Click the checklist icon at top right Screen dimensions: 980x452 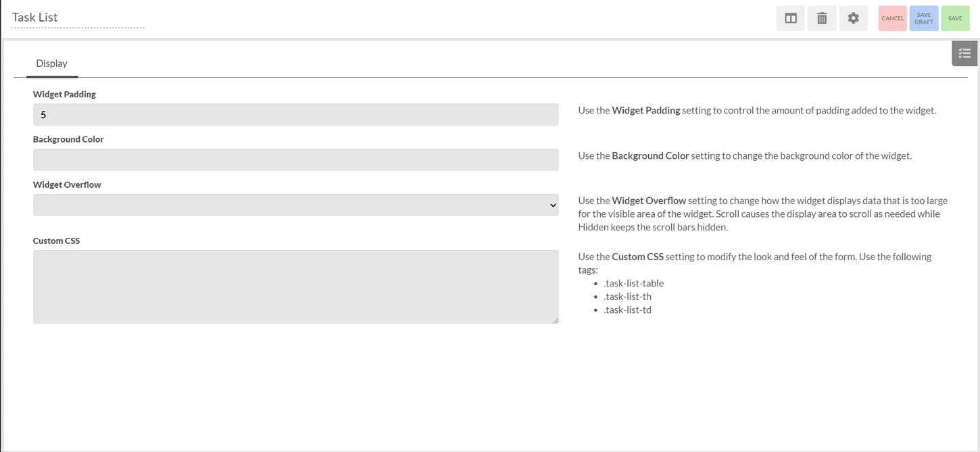click(x=964, y=53)
